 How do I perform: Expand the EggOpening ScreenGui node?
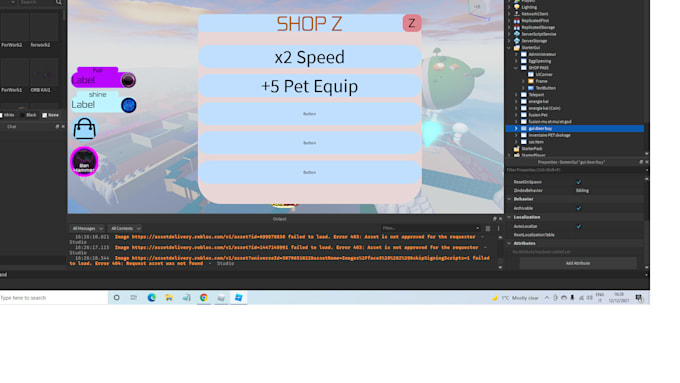516,61
